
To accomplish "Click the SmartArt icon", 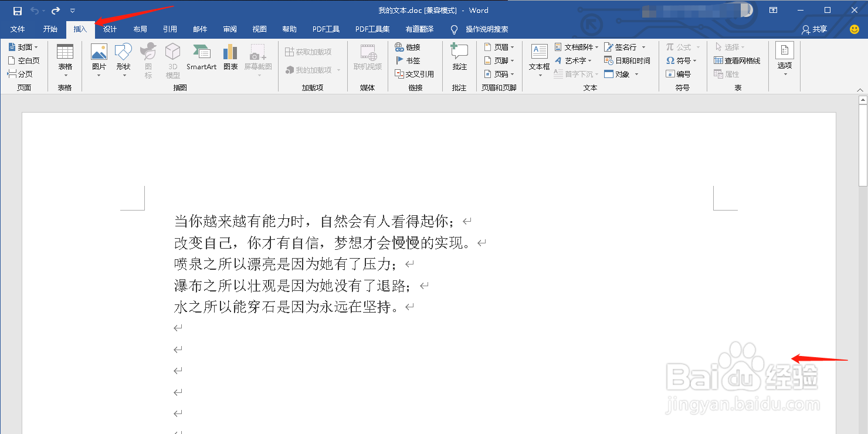I will point(201,57).
